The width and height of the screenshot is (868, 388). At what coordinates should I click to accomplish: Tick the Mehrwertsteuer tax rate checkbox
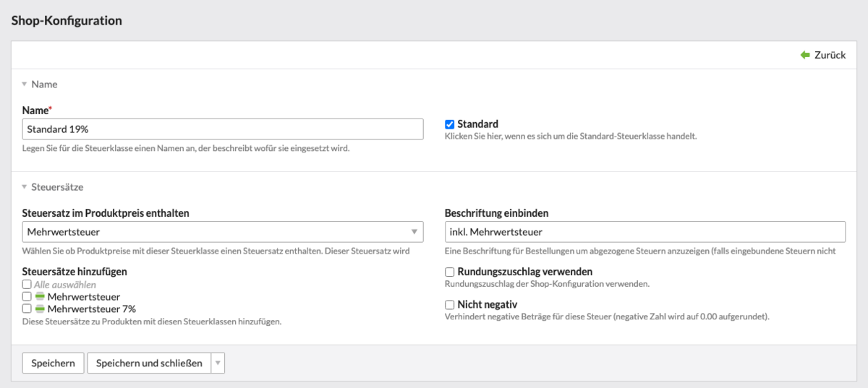27,297
